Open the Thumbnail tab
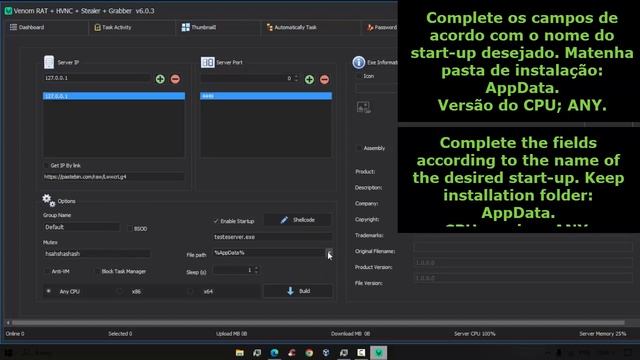 pos(199,27)
